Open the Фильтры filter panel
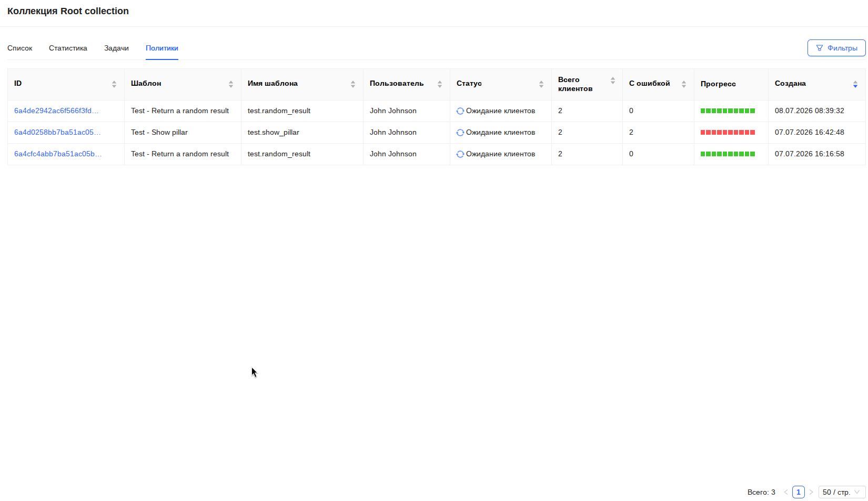The height and width of the screenshot is (501, 868). click(x=836, y=48)
